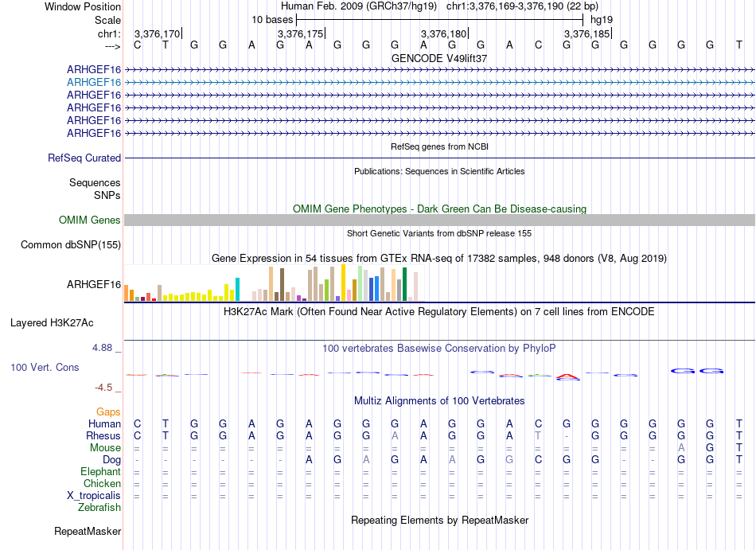The height and width of the screenshot is (550, 756).
Task: Click the cyan bar in the GTEx chart
Action: 237,289
